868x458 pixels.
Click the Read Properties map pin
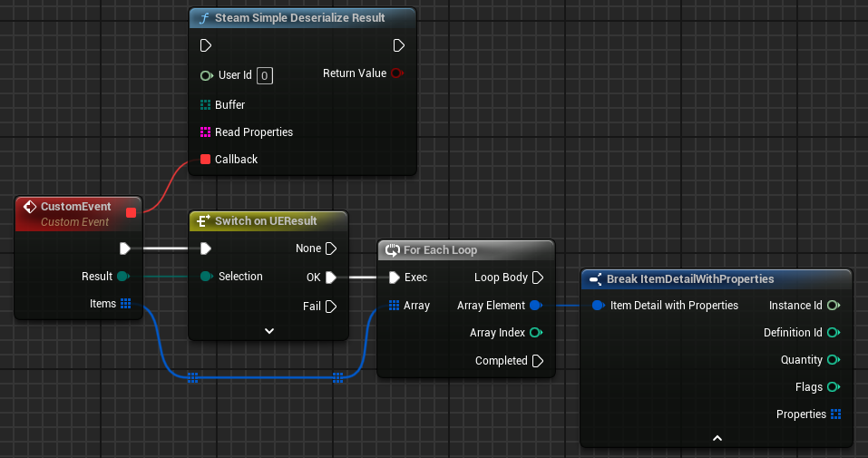coord(205,132)
